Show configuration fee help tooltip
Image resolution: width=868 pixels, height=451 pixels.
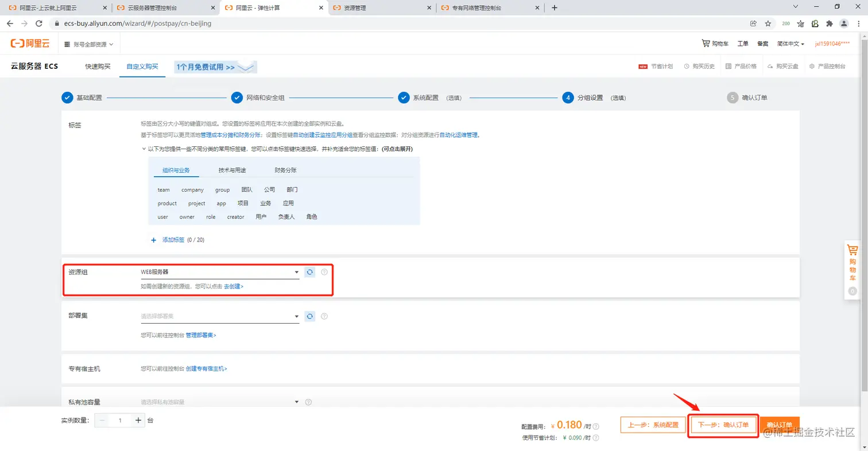coord(596,426)
